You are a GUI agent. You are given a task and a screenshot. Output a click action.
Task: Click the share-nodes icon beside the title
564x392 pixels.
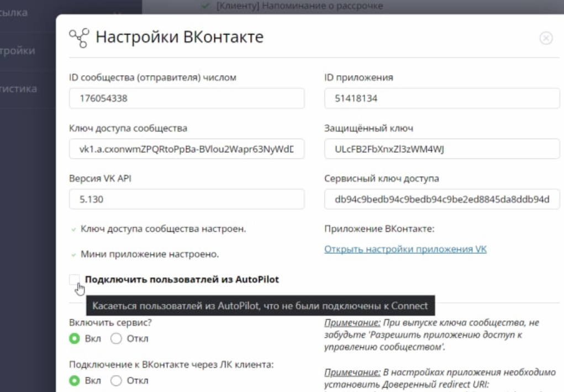coord(79,38)
